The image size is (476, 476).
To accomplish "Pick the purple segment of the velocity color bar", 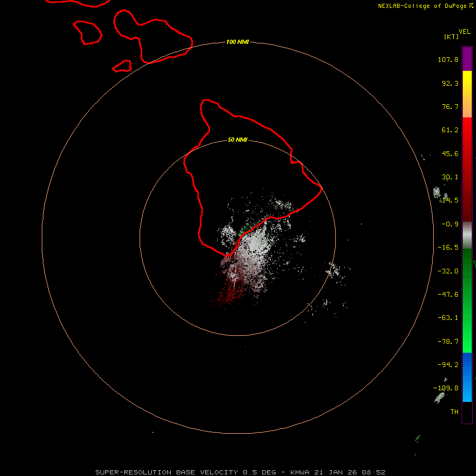I will point(467,59).
